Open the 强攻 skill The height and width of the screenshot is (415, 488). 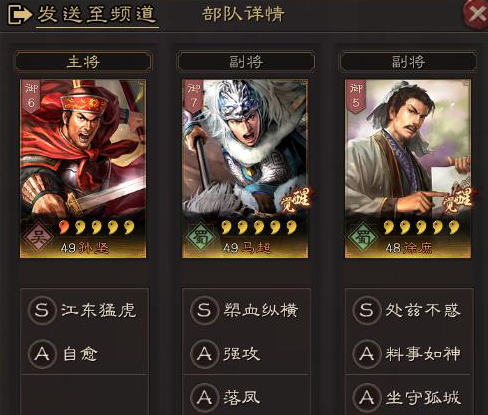(241, 354)
